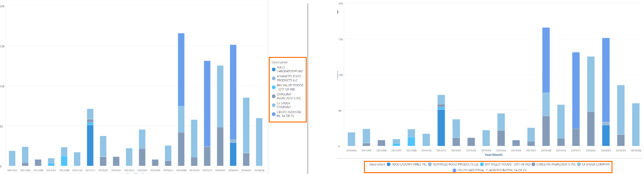644x174 pixels.
Task: Click the Description: label in bottom legend
Action: (x=377, y=165)
